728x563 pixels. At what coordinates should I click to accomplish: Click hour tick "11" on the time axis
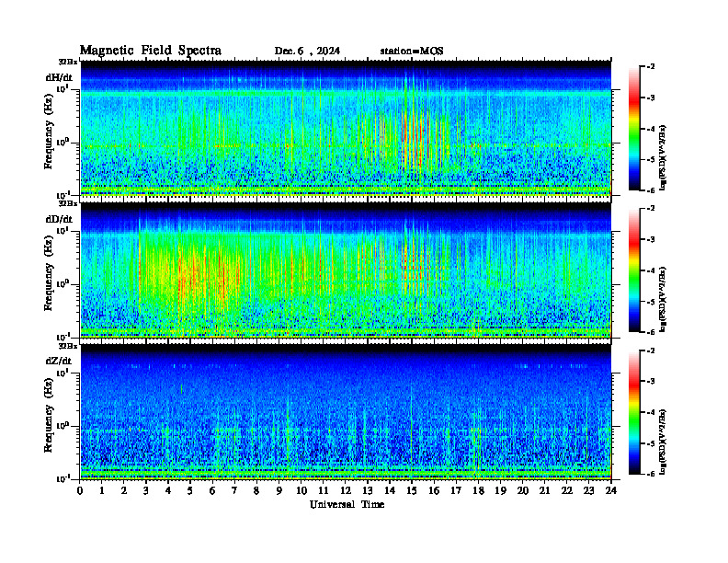tap(324, 491)
